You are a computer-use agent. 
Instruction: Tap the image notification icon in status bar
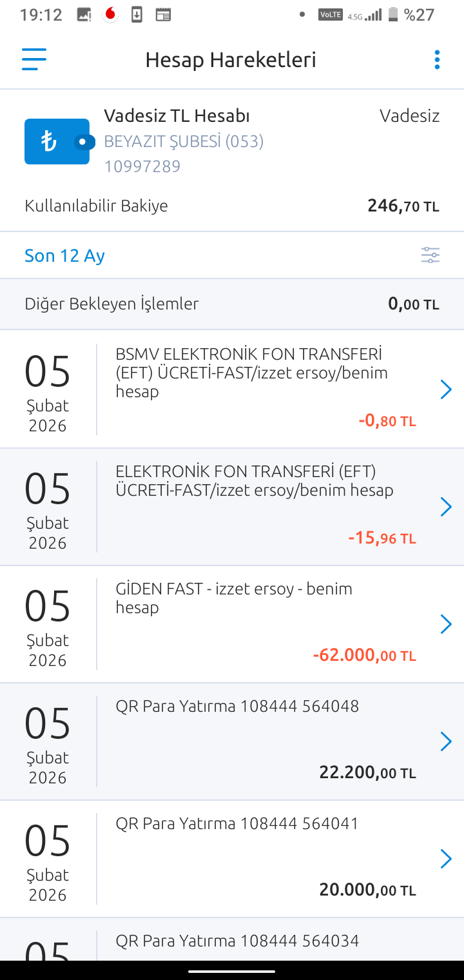84,15
